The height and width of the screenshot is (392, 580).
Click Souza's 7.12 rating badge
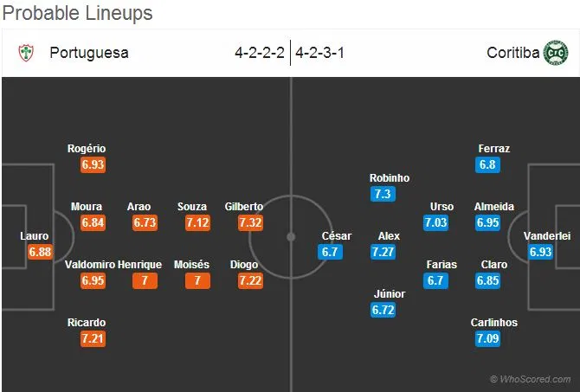pos(198,222)
